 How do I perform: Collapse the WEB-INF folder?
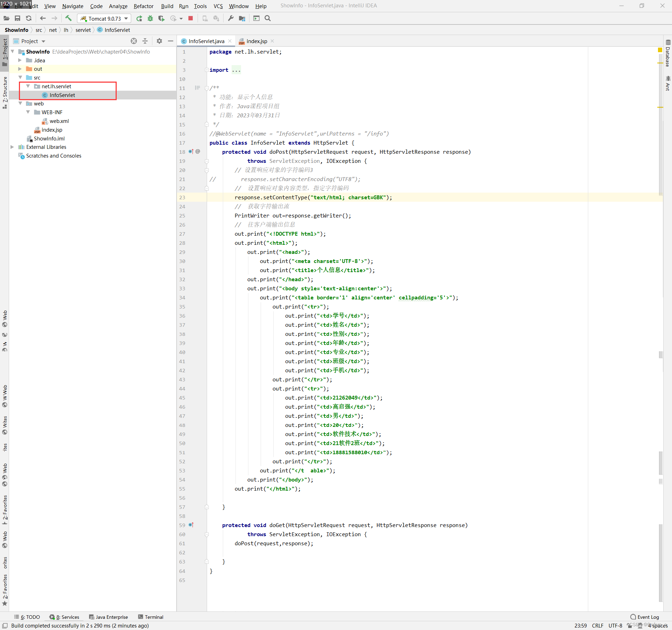click(x=28, y=112)
